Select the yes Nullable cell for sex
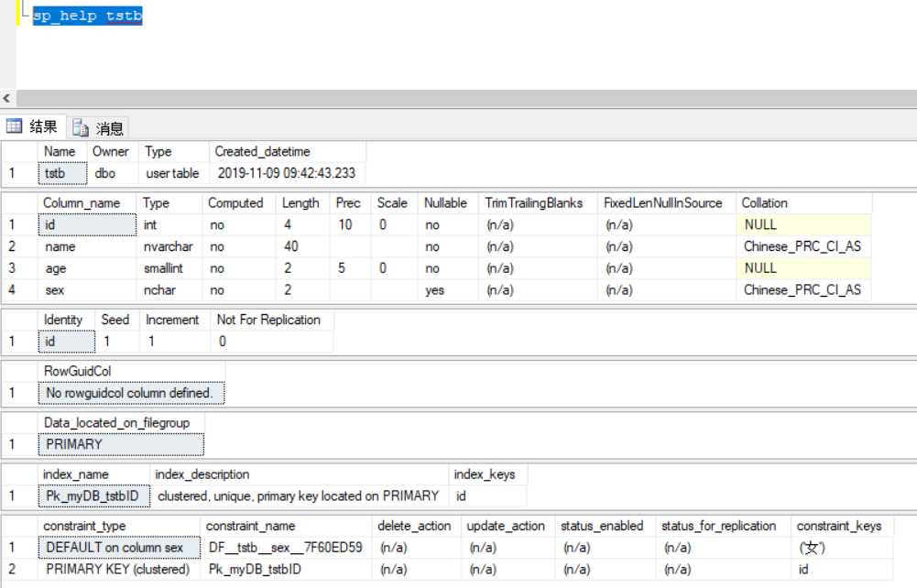917x588 pixels. tap(448, 290)
